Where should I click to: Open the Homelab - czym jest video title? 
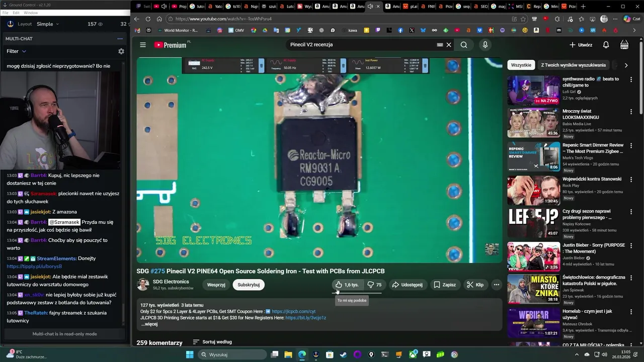click(587, 314)
